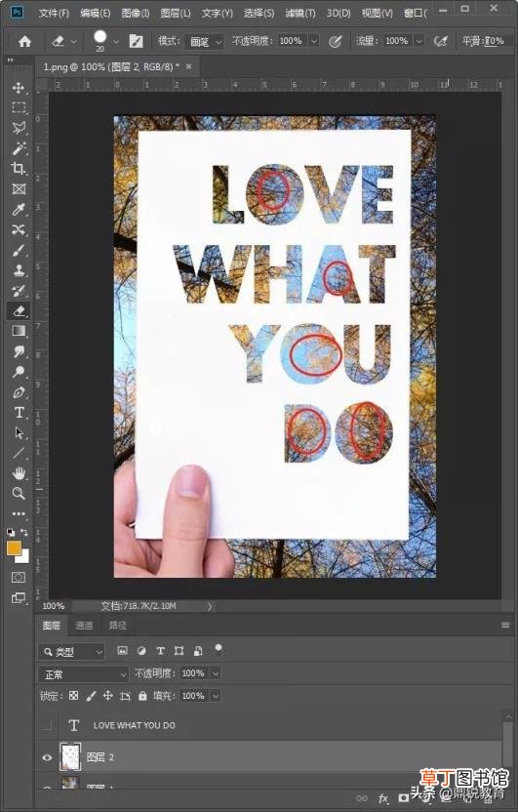Expand the 不透明度 dropdown in options bar

(314, 41)
